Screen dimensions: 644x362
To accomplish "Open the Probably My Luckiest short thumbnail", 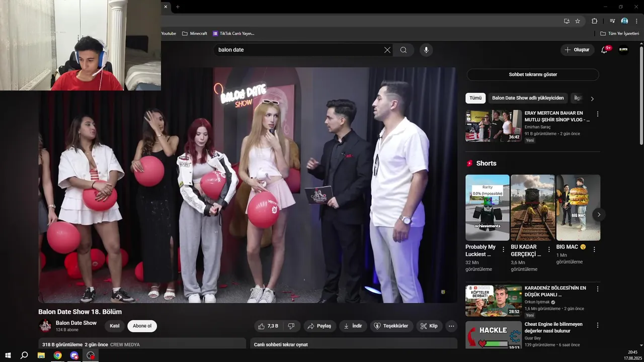I will (488, 208).
